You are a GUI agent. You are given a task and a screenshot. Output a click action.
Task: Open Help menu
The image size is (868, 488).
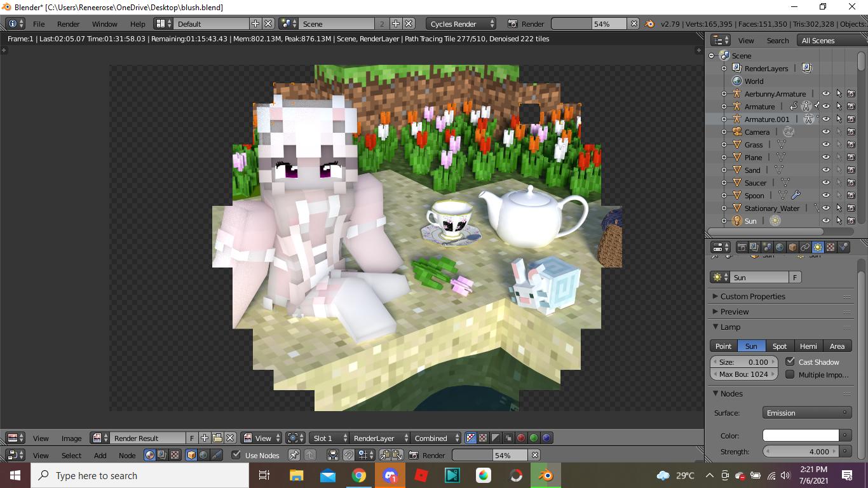coord(138,24)
